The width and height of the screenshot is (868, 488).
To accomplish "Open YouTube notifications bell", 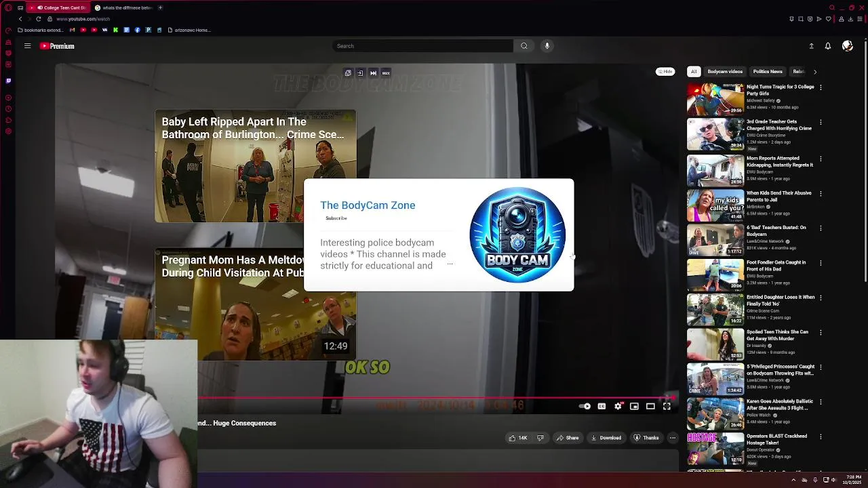I will click(828, 46).
